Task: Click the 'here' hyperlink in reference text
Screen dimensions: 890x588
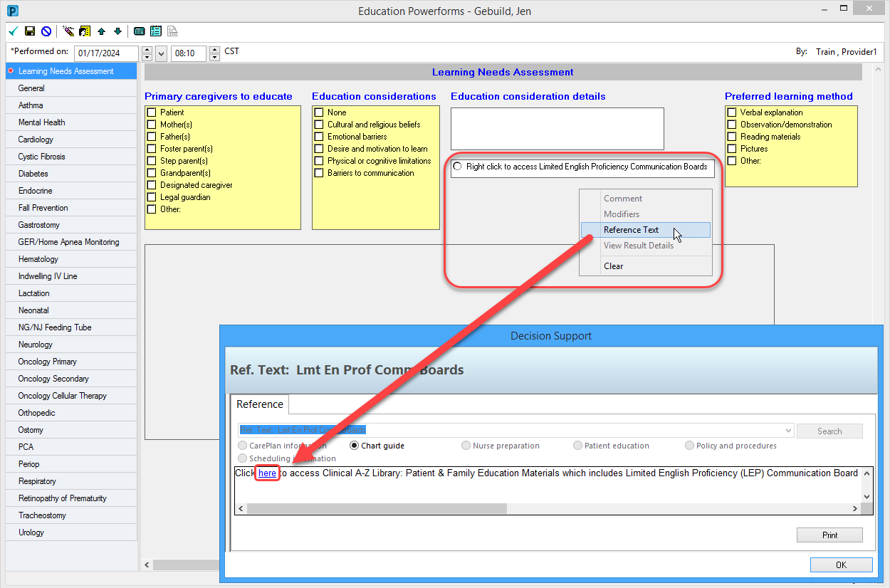Action: point(268,473)
